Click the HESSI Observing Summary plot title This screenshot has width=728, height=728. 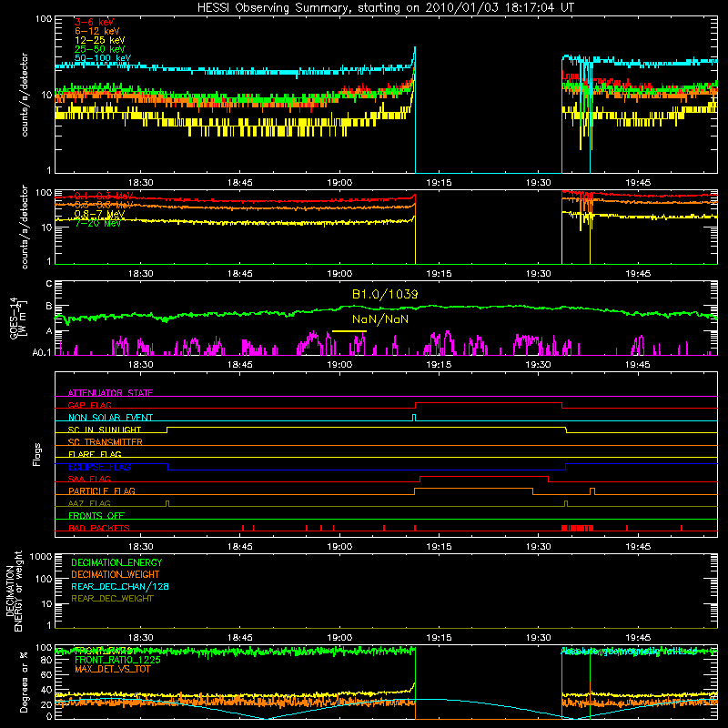click(x=386, y=7)
